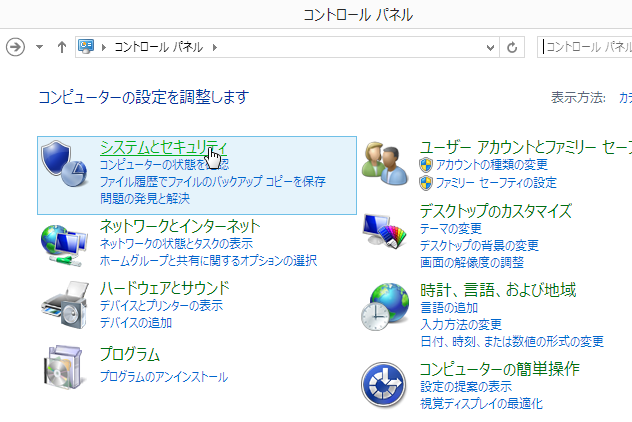Click the Clock, Language, Region globe icon
The width and height of the screenshot is (632, 422).
(x=385, y=307)
